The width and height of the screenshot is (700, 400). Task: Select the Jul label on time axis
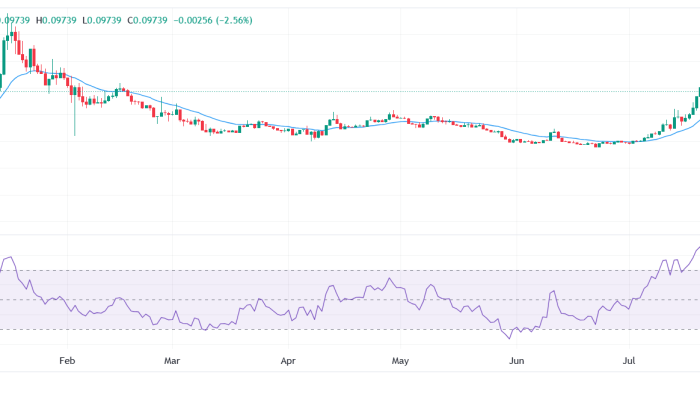coord(629,358)
